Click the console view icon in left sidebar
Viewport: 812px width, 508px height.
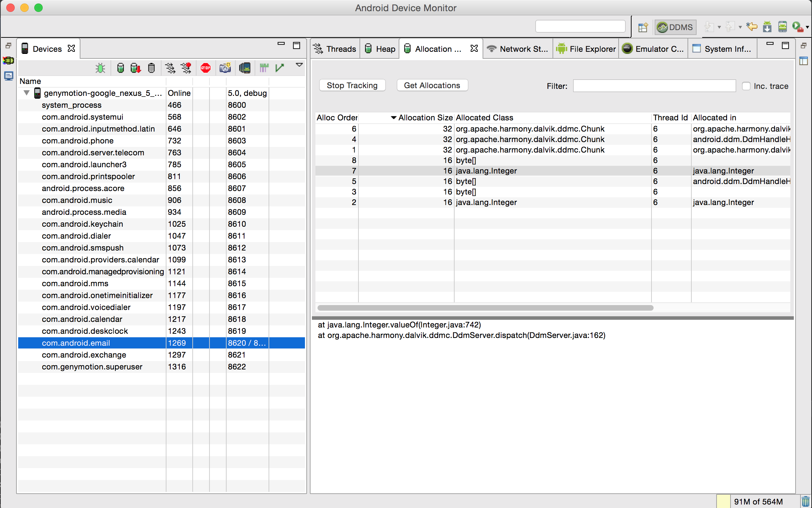(8, 76)
